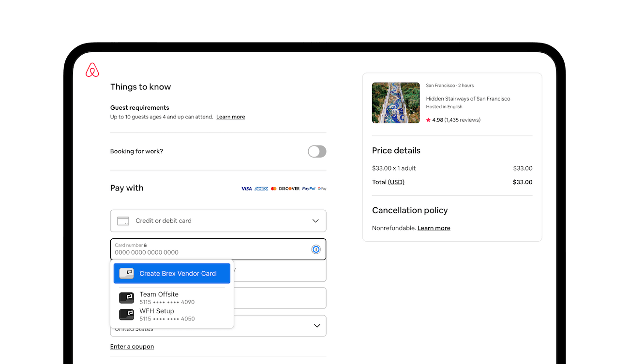Open Learn more about guest requirements

coord(231,117)
